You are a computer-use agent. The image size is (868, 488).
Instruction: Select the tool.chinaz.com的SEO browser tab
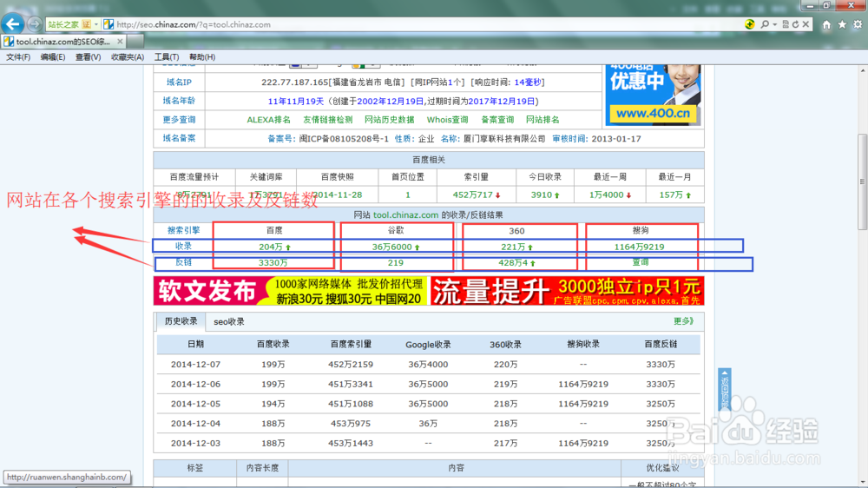pos(63,42)
